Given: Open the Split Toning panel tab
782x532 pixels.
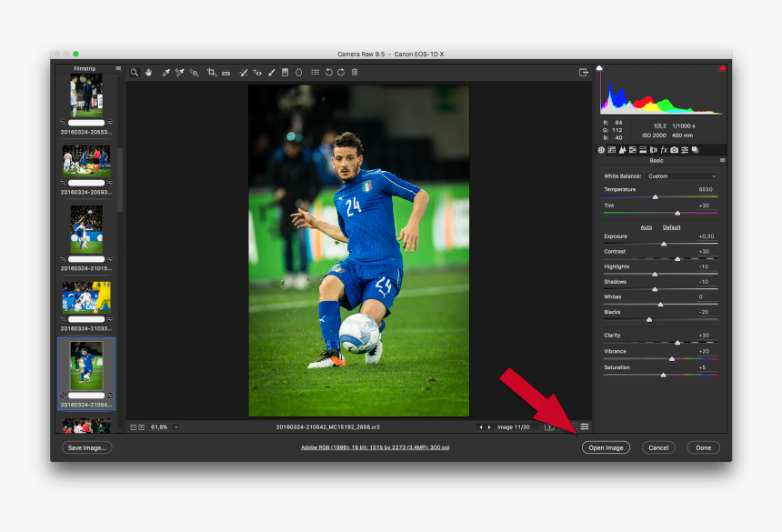Looking at the screenshot, I should point(643,150).
